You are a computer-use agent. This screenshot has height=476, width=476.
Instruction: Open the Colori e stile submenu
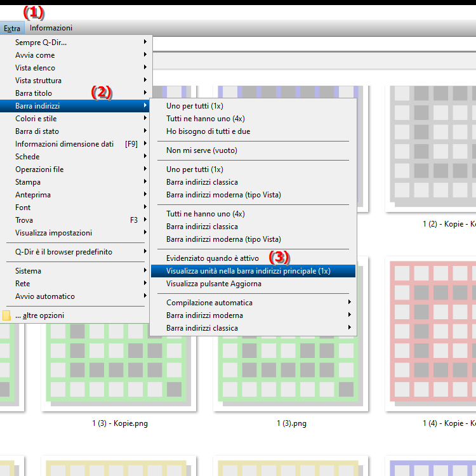(x=75, y=119)
